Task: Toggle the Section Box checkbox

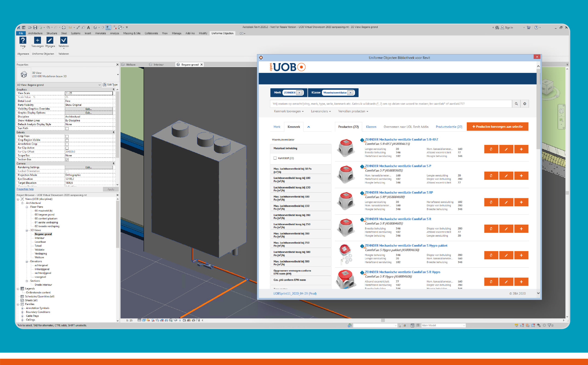Action: tap(67, 160)
